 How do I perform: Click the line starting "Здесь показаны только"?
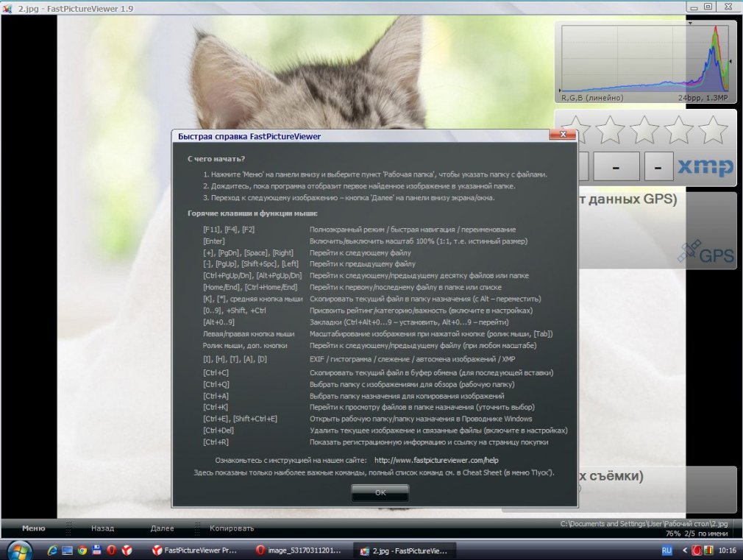click(374, 472)
